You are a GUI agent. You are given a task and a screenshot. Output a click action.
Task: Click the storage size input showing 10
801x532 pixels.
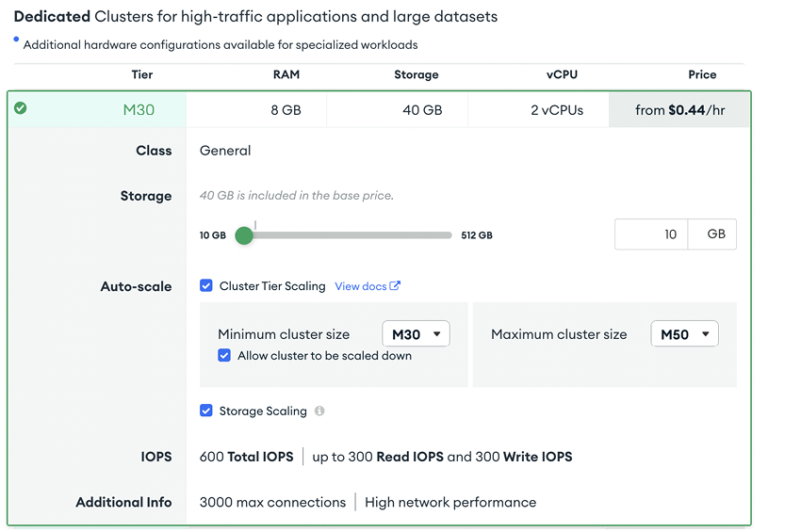pyautogui.click(x=651, y=234)
